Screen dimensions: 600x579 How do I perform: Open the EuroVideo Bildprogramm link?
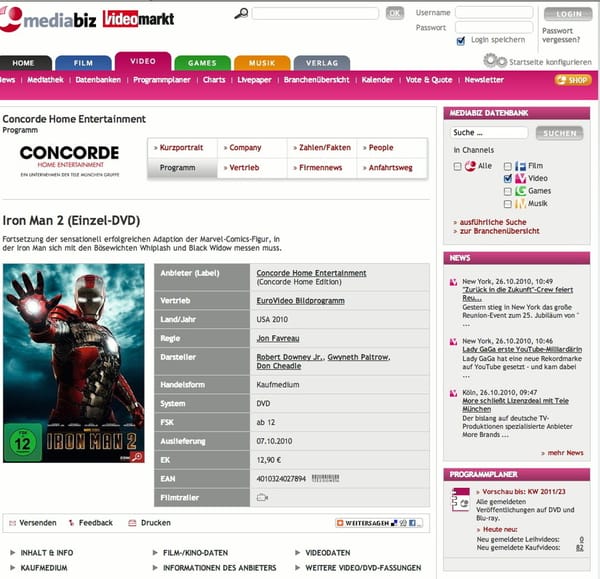pyautogui.click(x=300, y=301)
